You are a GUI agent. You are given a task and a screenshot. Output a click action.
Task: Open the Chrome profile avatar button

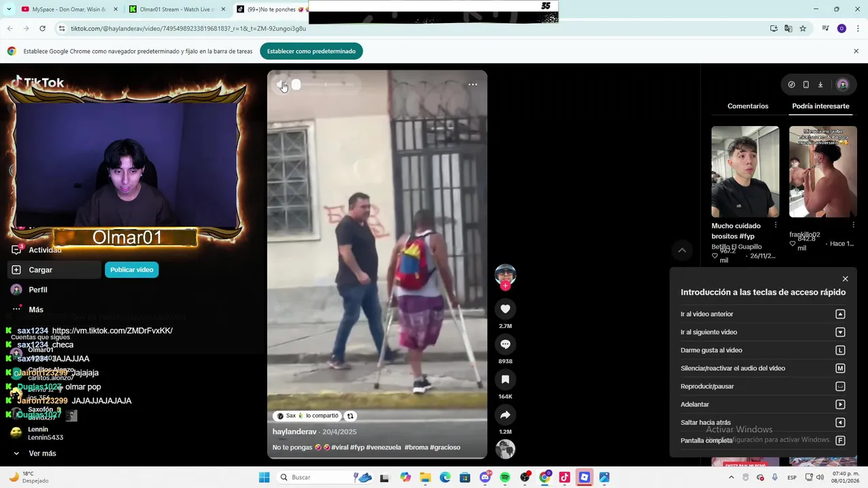[842, 28]
